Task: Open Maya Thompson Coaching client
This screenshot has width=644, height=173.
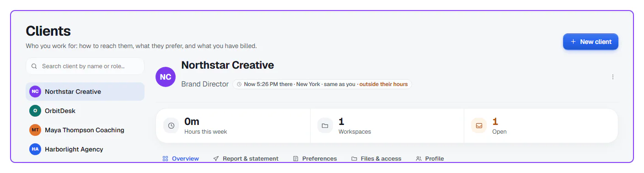Action: [x=85, y=130]
